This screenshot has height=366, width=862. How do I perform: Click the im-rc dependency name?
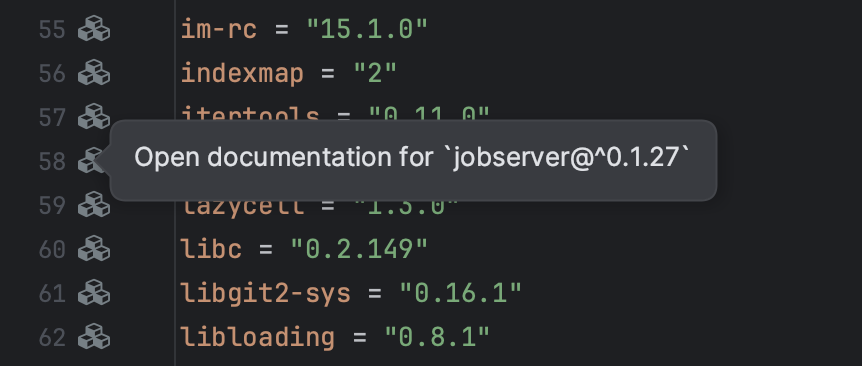point(219,29)
